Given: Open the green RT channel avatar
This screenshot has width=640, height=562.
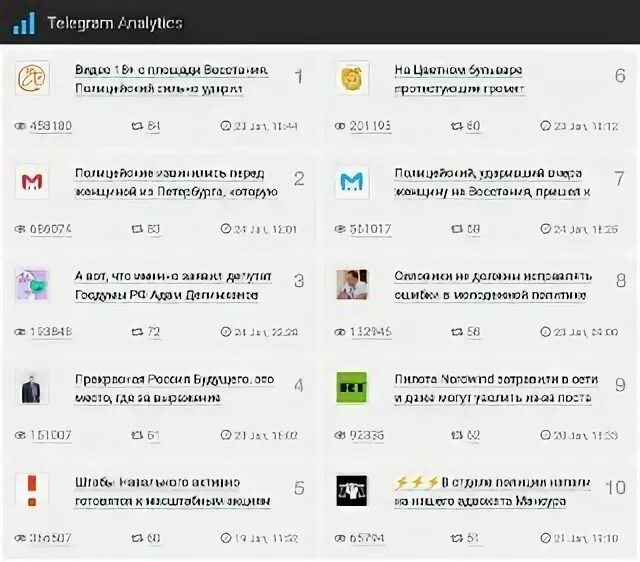Looking at the screenshot, I should (x=352, y=387).
